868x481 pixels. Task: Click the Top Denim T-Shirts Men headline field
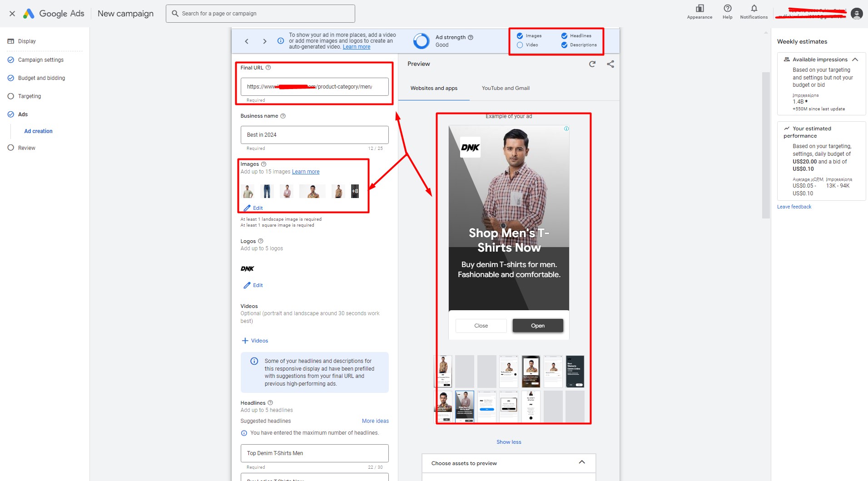click(314, 453)
